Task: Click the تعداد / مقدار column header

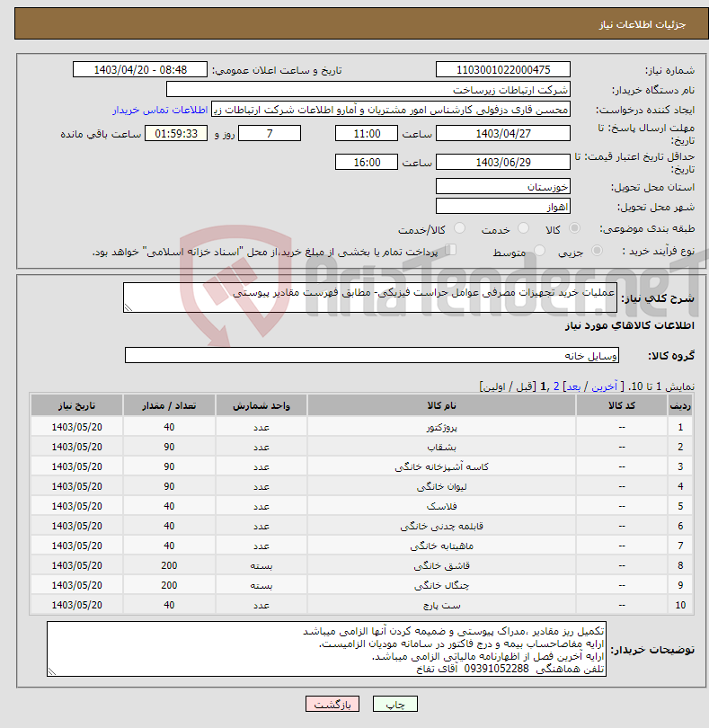Action: [x=169, y=405]
